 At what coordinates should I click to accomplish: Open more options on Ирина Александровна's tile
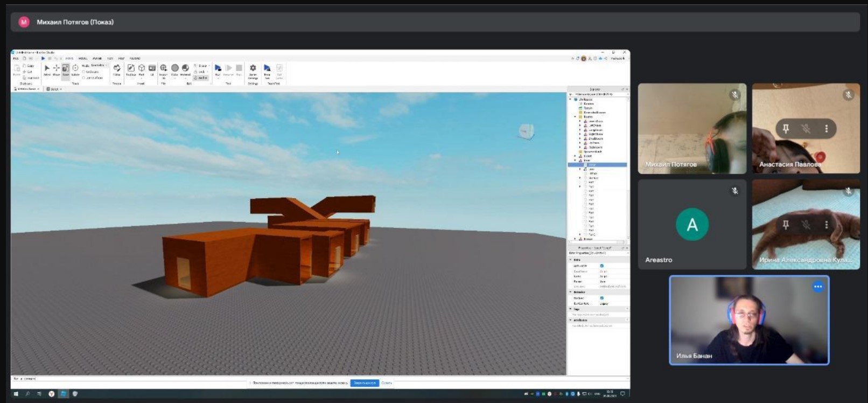pyautogui.click(x=827, y=225)
